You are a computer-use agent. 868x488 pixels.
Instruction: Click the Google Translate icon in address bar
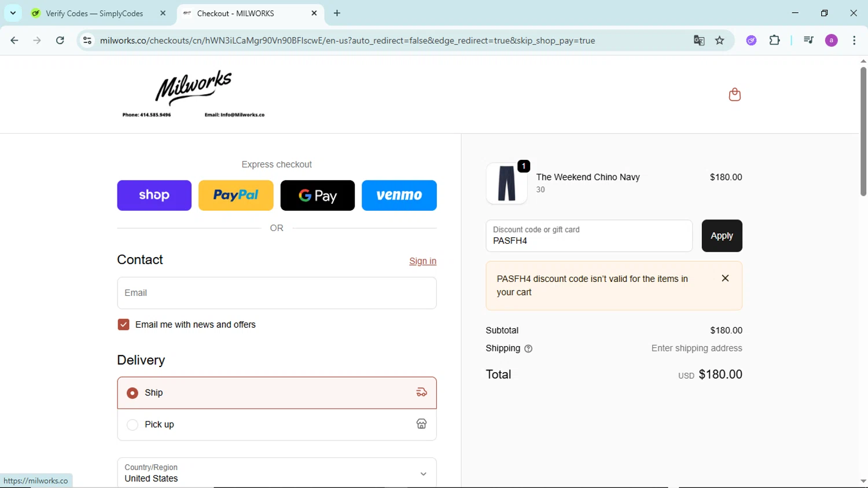click(699, 41)
